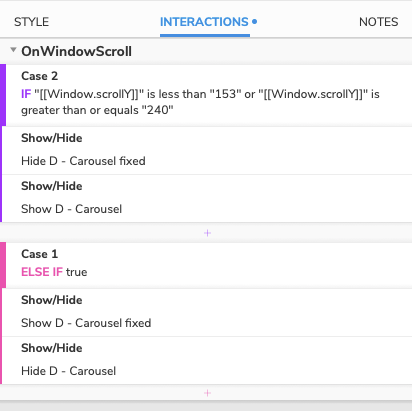This screenshot has height=411, width=412.
Task: Add action with plus under Case 2
Action: (x=207, y=233)
